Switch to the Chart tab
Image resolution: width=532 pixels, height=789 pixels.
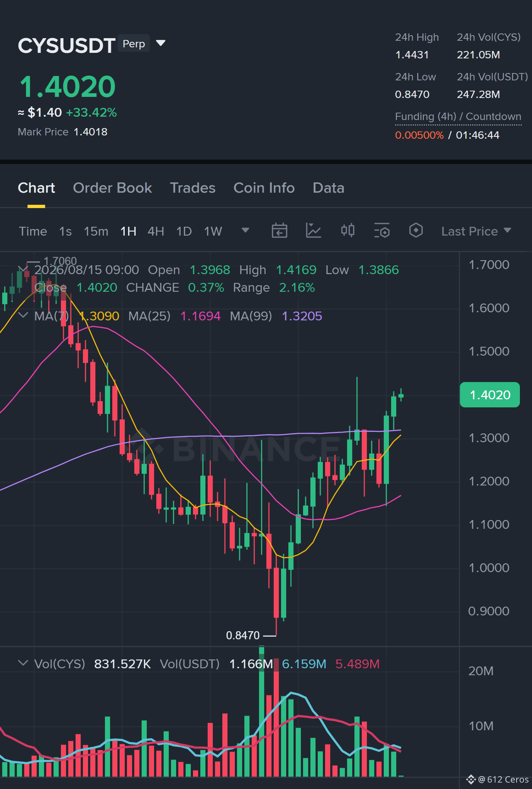coord(36,188)
